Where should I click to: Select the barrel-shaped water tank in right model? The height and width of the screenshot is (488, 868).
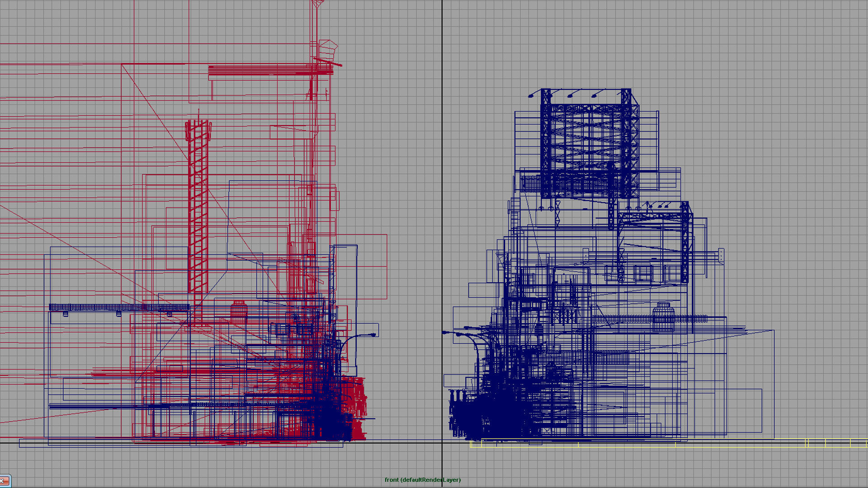(x=663, y=315)
